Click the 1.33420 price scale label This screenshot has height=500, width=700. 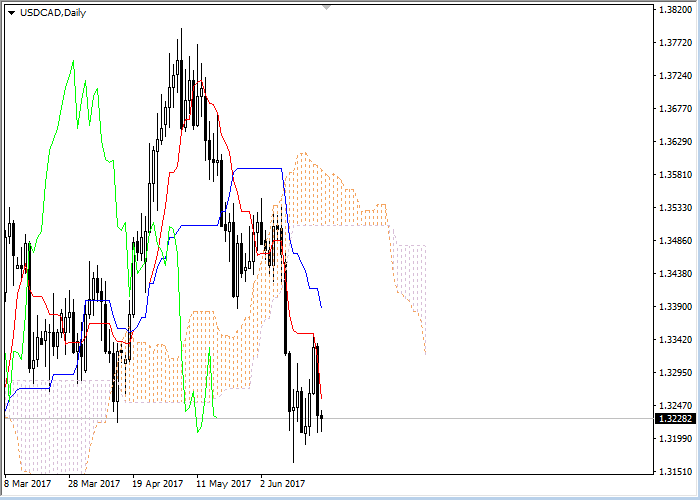pos(675,340)
